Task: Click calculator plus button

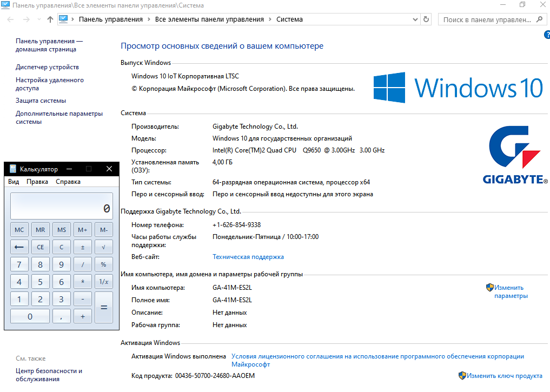Action: [83, 316]
